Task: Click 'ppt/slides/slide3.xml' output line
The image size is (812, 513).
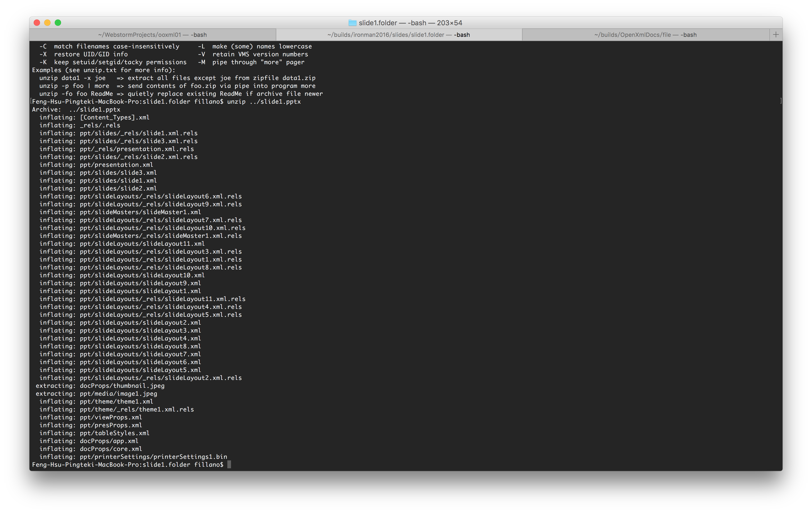Action: pyautogui.click(x=98, y=173)
